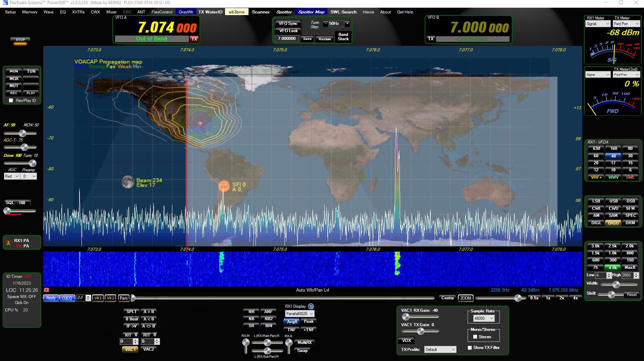Click the minus Tune Step button
Viewport: 644px width, 361px height.
pyautogui.click(x=325, y=23)
